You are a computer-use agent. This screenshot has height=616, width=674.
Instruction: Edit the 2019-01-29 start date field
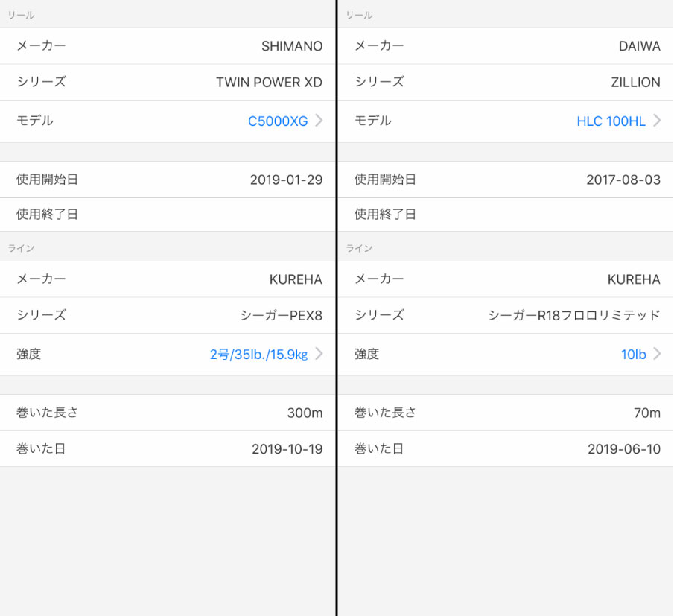point(168,180)
